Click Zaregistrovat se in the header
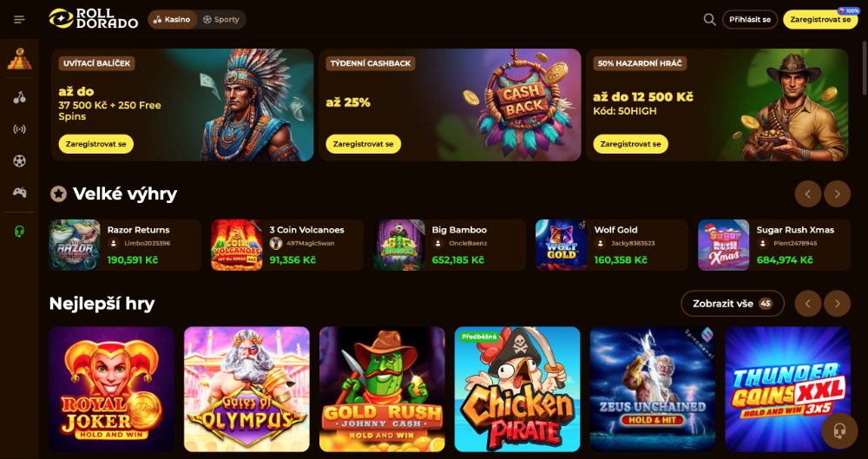The width and height of the screenshot is (868, 459). 820,19
